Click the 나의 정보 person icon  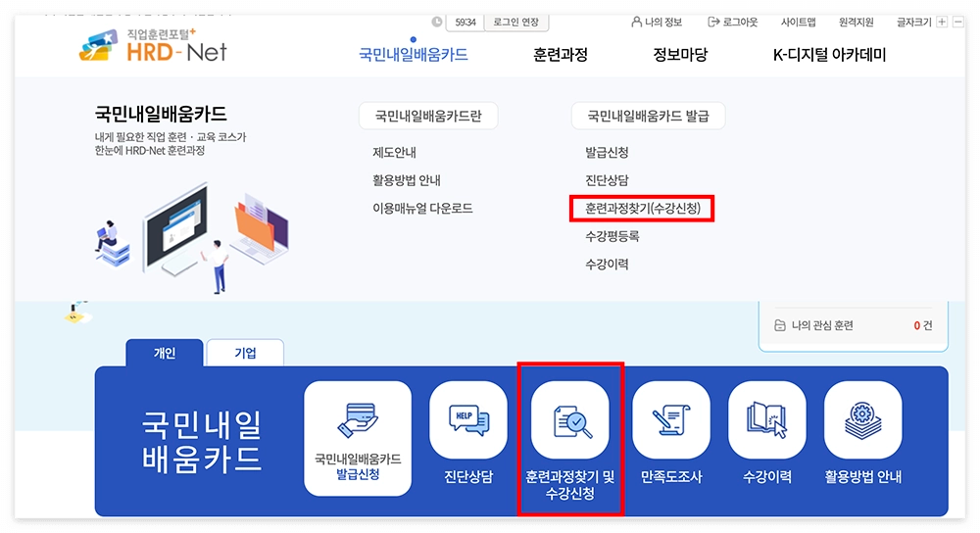636,22
